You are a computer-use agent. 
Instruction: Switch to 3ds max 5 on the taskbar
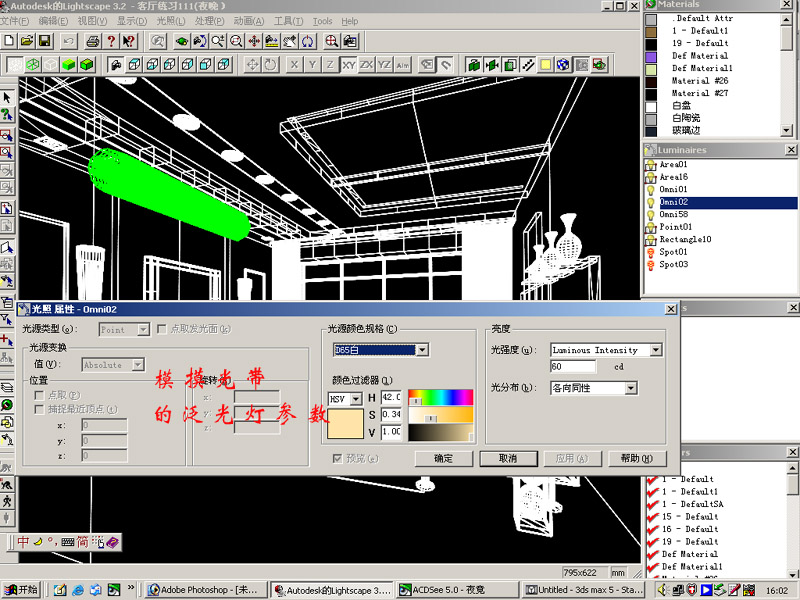[583, 590]
